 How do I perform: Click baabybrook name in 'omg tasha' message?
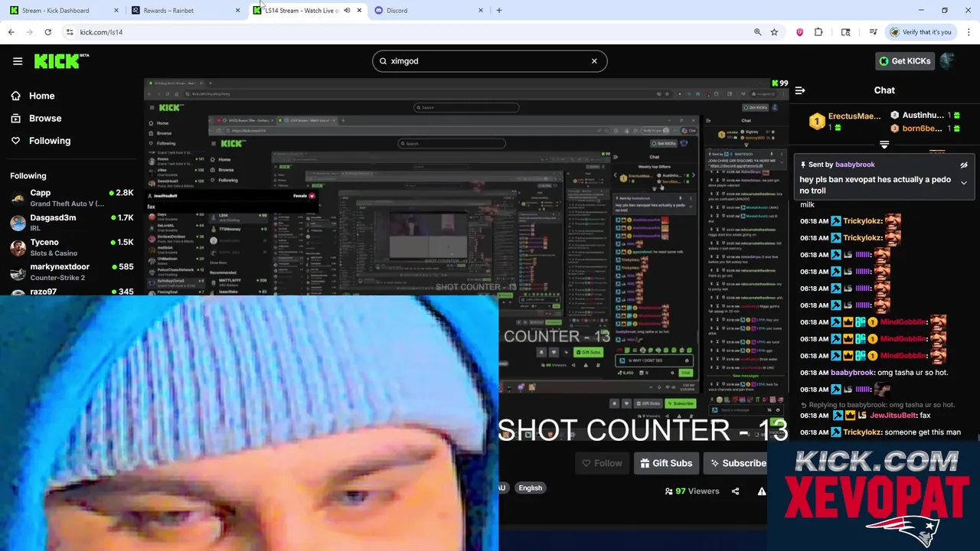[852, 373]
